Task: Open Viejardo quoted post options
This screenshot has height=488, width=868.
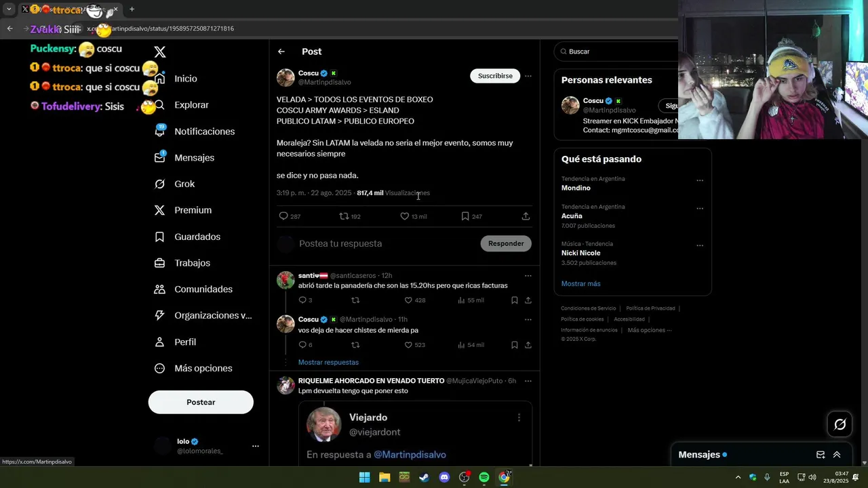Action: [519, 418]
